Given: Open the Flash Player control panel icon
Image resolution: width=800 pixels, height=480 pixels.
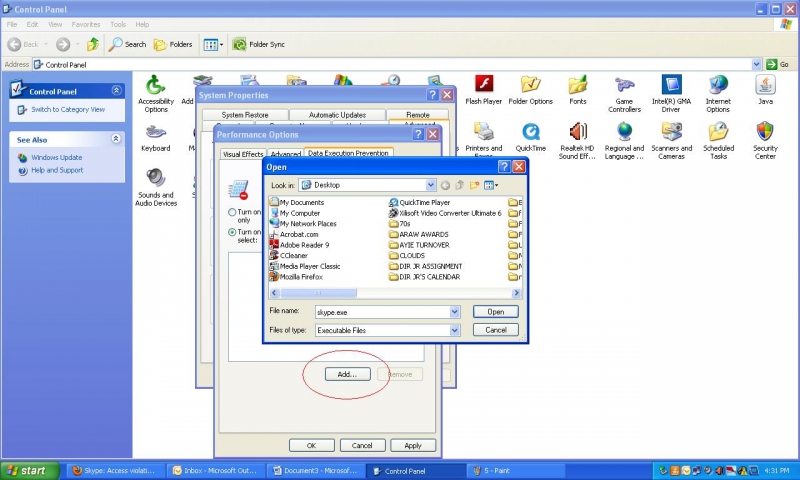Looking at the screenshot, I should tap(484, 86).
